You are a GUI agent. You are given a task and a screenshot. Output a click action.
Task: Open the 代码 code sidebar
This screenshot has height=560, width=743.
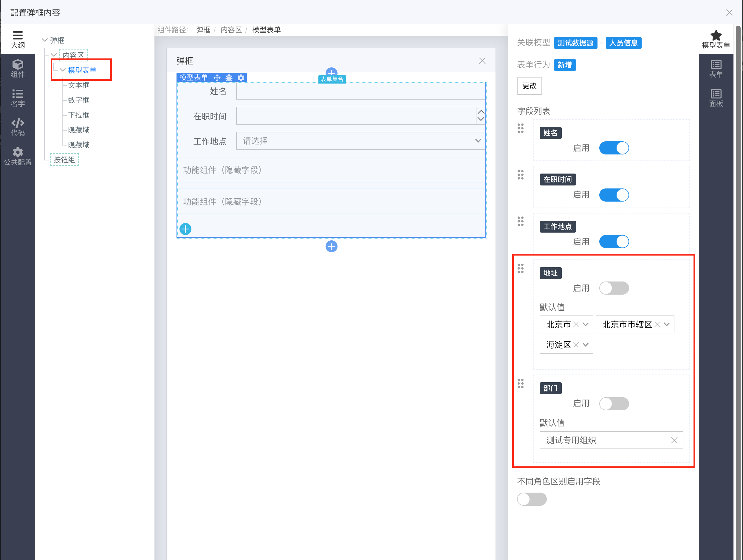[18, 127]
